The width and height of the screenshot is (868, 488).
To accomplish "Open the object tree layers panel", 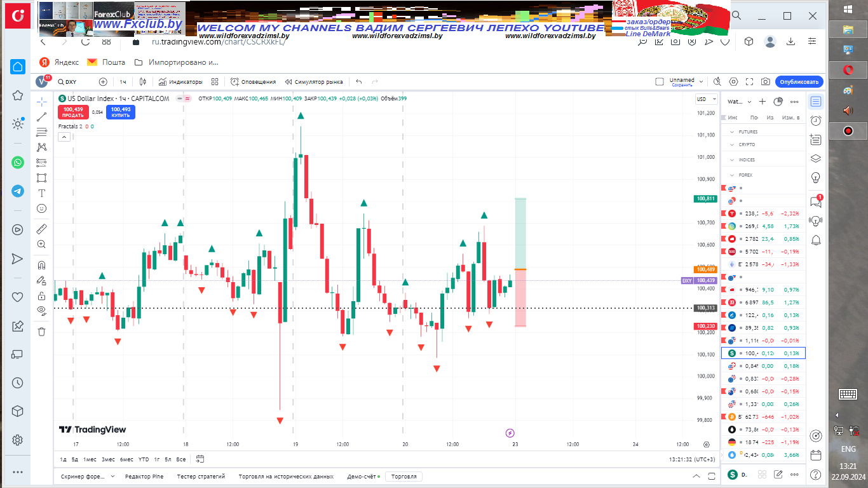I will click(816, 159).
